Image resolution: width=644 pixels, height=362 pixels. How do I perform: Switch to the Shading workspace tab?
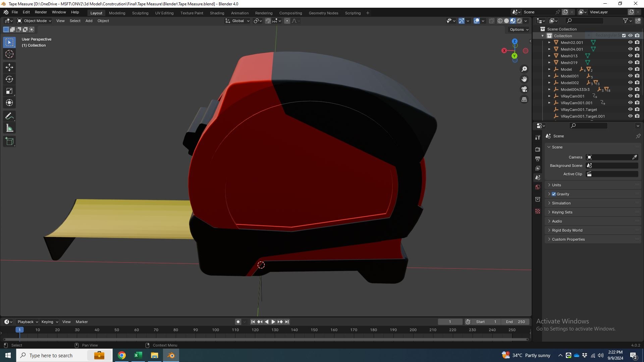coord(217,13)
